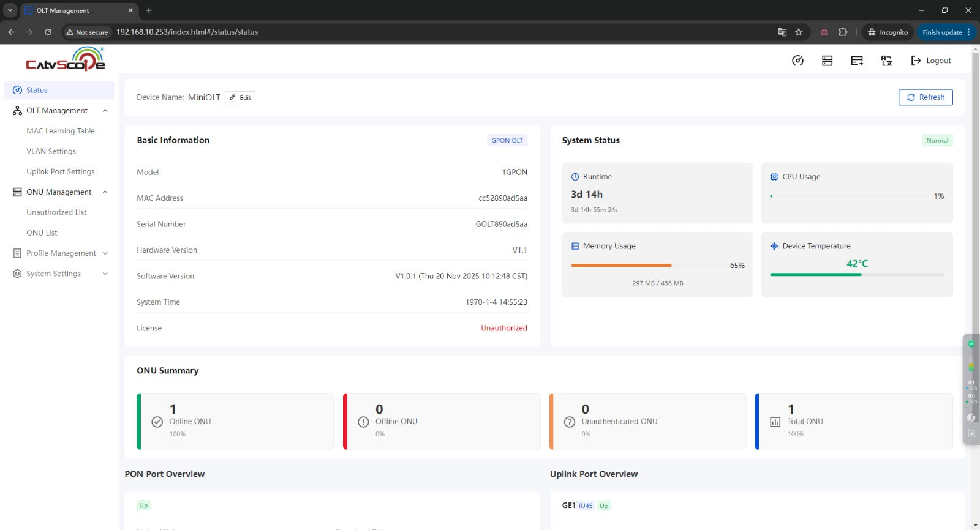Bookmark this page with the star icon
Viewport: 980px width, 530px height.
pos(799,32)
